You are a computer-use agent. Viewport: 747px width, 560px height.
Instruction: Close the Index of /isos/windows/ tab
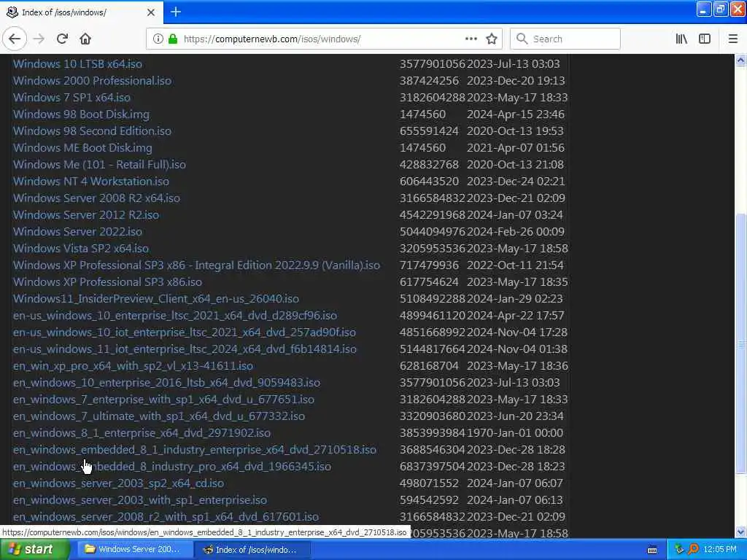pyautogui.click(x=150, y=12)
